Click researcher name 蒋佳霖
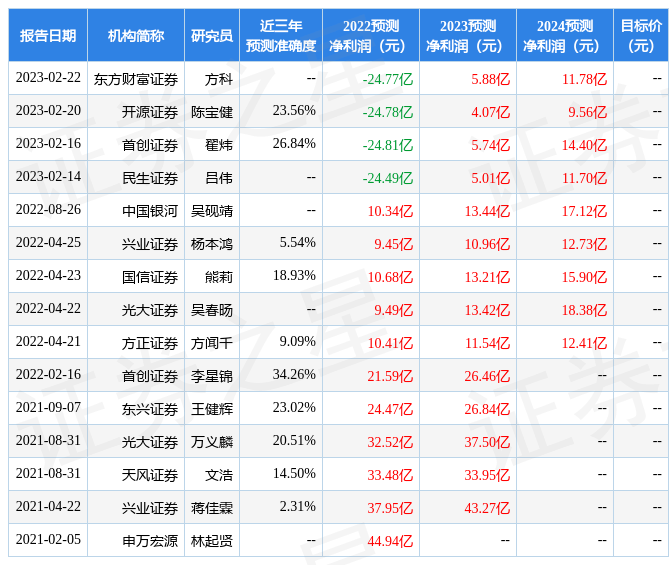This screenshot has height=565, width=669. click(212, 507)
